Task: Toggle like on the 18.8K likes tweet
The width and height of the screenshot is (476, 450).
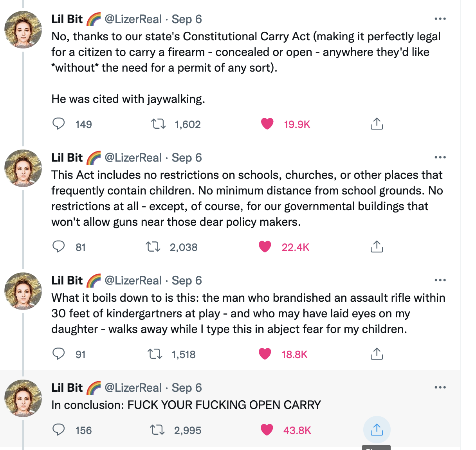Action: click(x=265, y=354)
